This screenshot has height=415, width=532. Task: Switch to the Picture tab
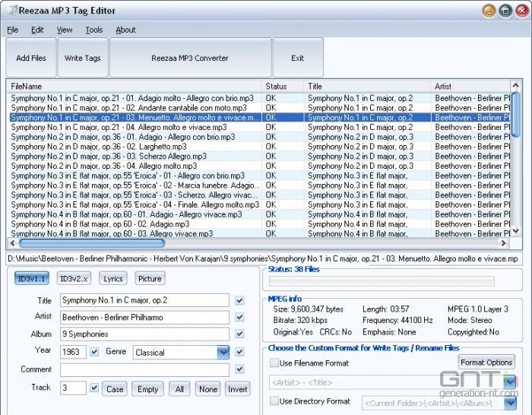click(x=150, y=279)
